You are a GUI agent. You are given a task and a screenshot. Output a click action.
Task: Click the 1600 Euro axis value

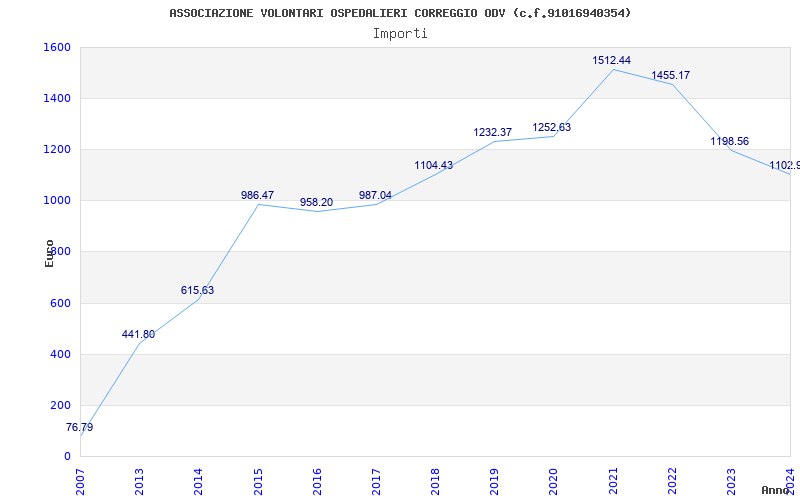click(57, 47)
